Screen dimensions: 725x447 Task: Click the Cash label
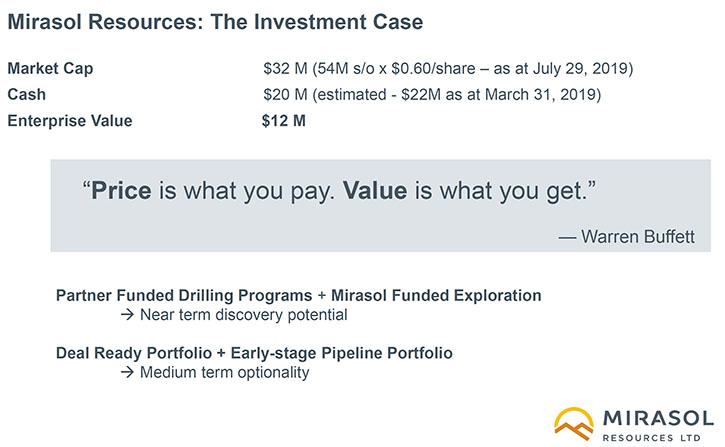[x=26, y=94]
